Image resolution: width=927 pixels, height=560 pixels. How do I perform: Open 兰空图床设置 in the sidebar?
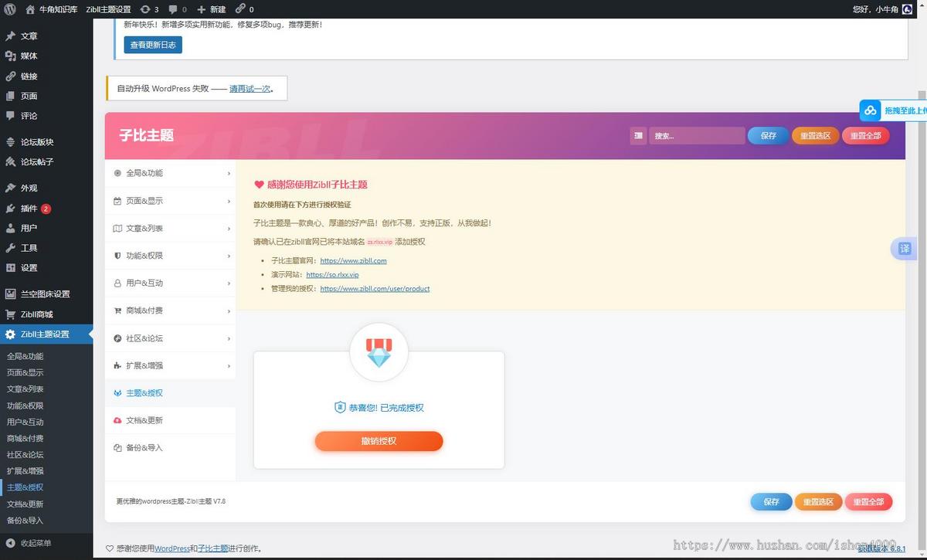tap(46, 294)
